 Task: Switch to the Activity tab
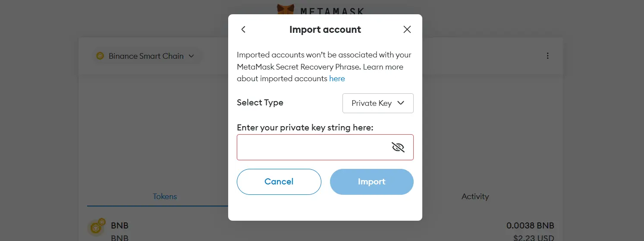[x=475, y=197]
